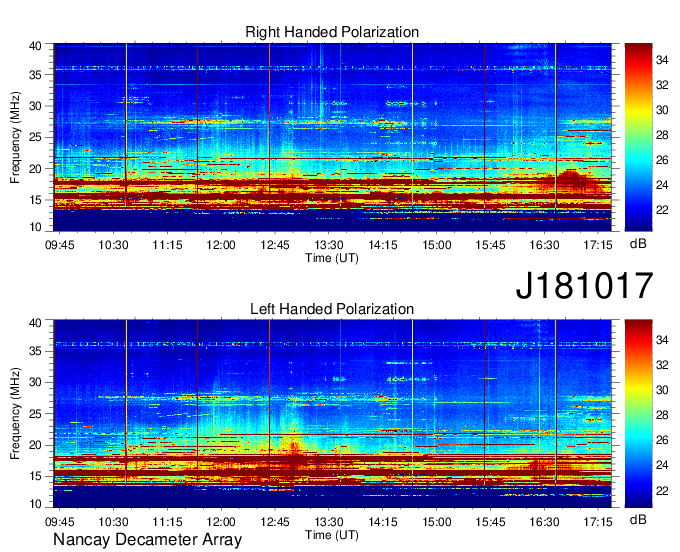Click the Left Handed Polarization spectrogram
This screenshot has height=552, width=680.
tap(332, 413)
